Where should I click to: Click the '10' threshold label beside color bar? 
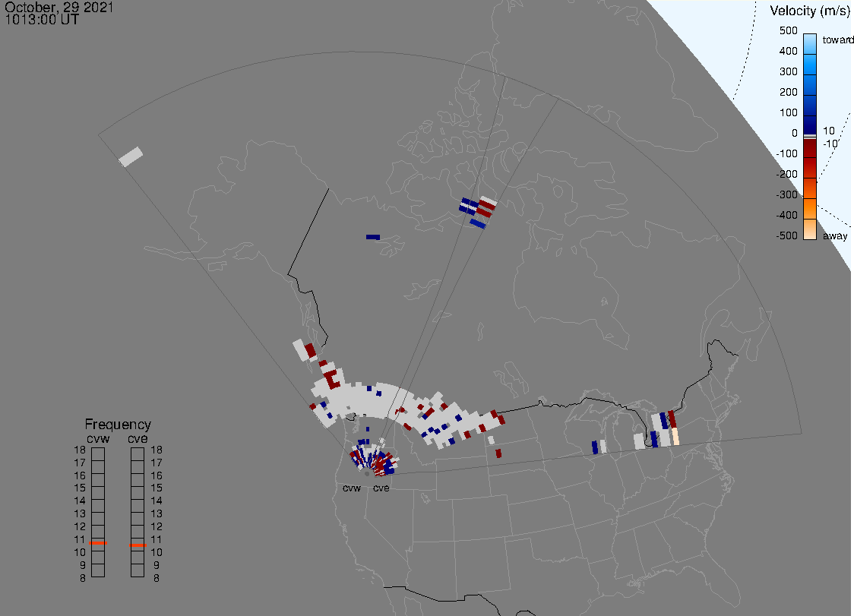[x=828, y=131]
